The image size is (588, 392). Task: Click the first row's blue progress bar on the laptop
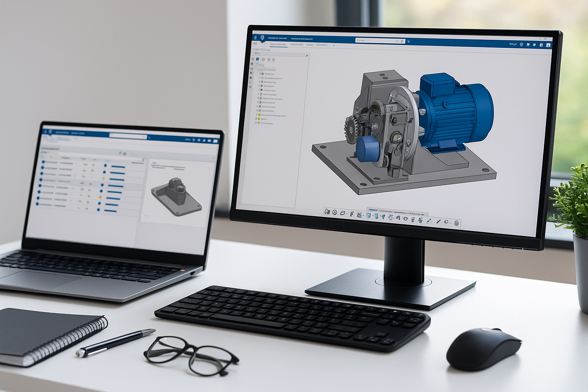pyautogui.click(x=118, y=167)
